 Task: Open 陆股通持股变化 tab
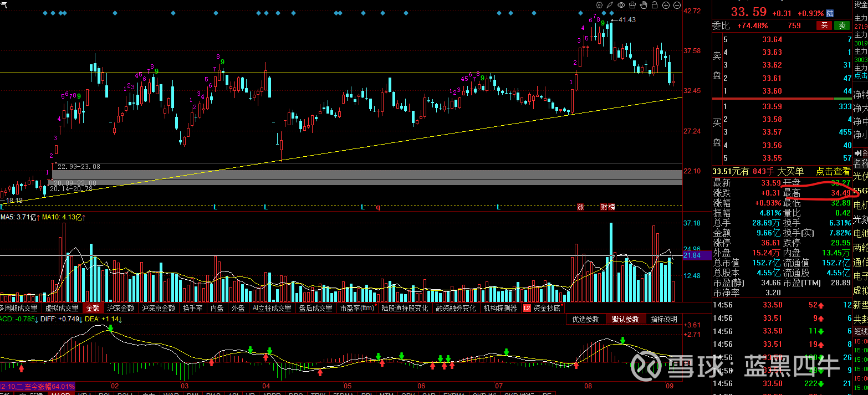[405, 308]
